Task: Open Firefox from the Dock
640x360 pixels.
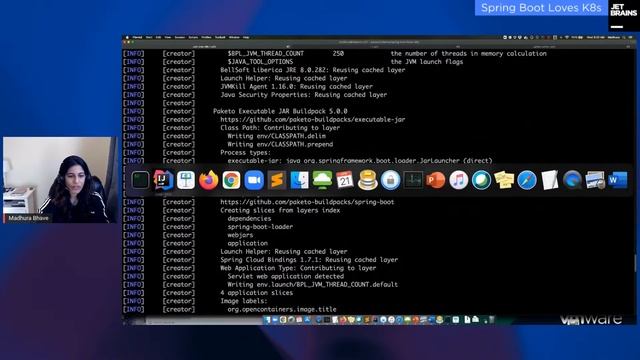Action: 209,180
